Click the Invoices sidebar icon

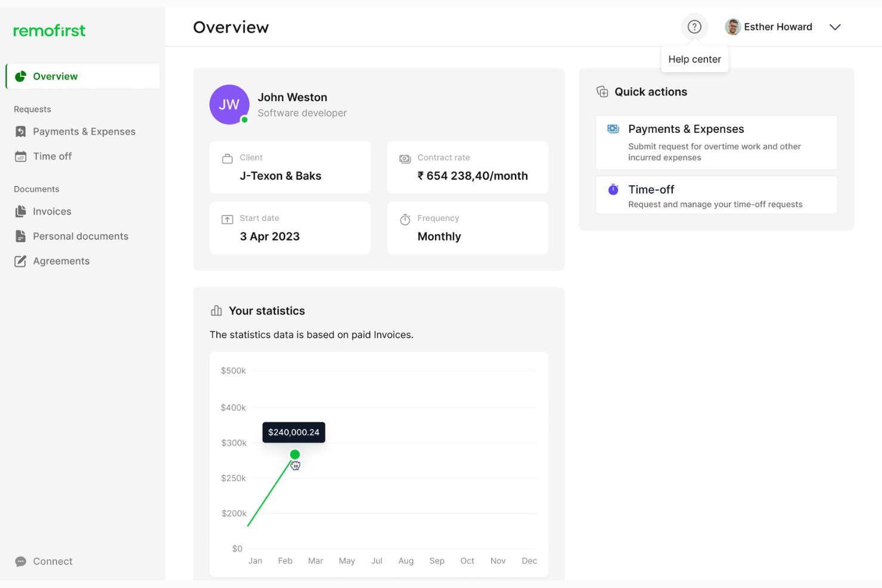[x=20, y=211]
